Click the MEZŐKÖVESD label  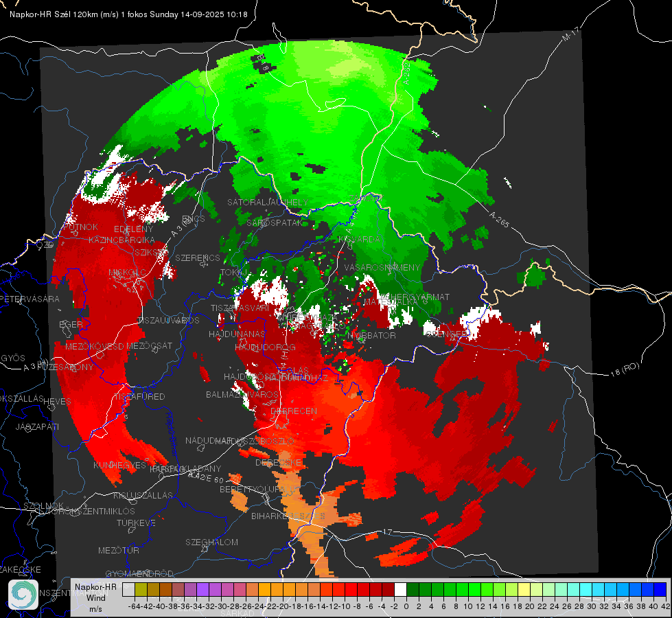coord(95,347)
